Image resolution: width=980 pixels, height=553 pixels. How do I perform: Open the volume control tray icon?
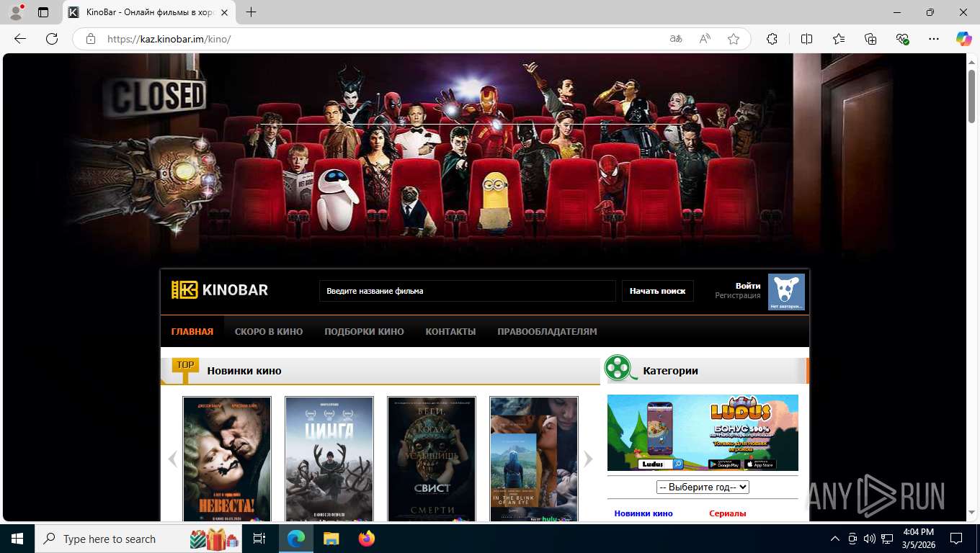click(x=869, y=539)
